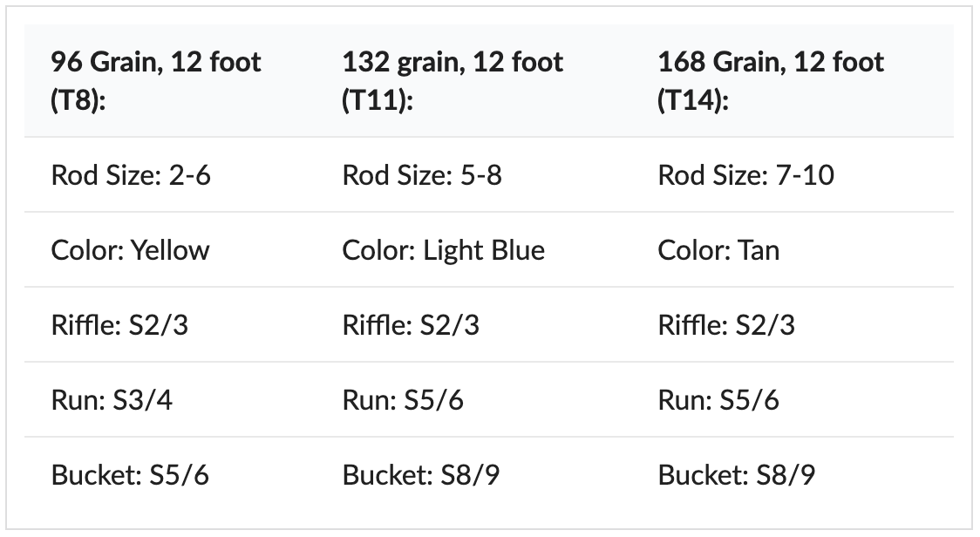Select the Rod Size: 7-10 cell
980x537 pixels.
click(793, 174)
